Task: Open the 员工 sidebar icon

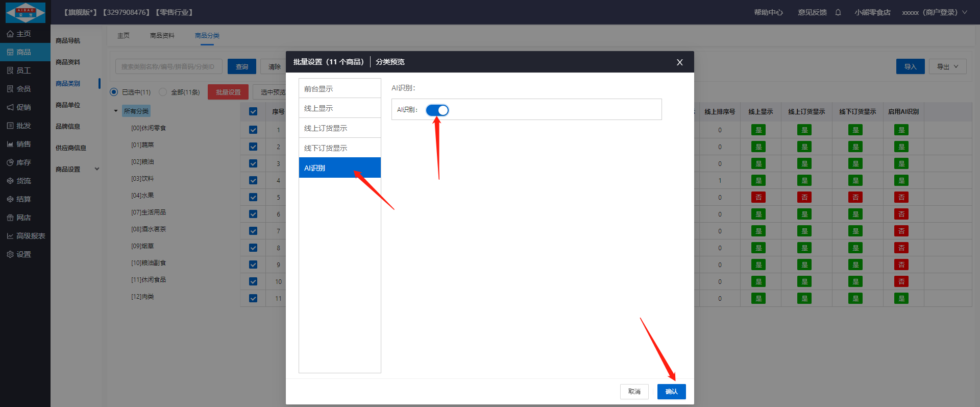Action: [x=10, y=70]
